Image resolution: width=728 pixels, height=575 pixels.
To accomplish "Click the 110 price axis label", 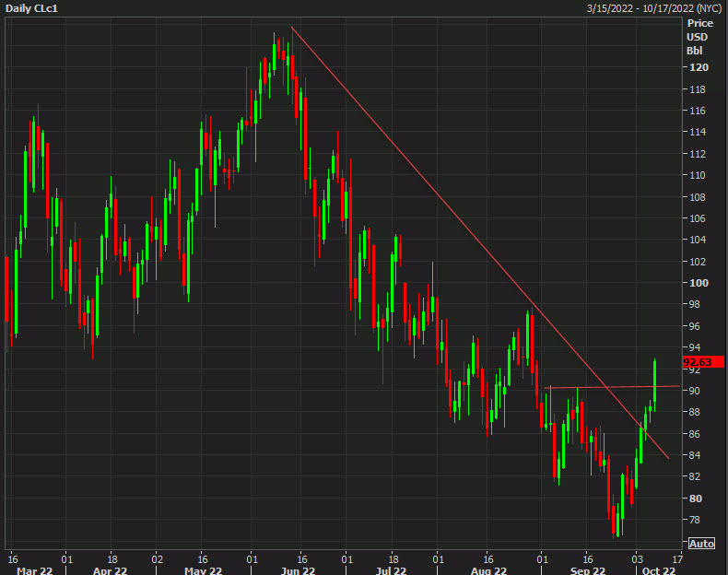I will pos(698,175).
